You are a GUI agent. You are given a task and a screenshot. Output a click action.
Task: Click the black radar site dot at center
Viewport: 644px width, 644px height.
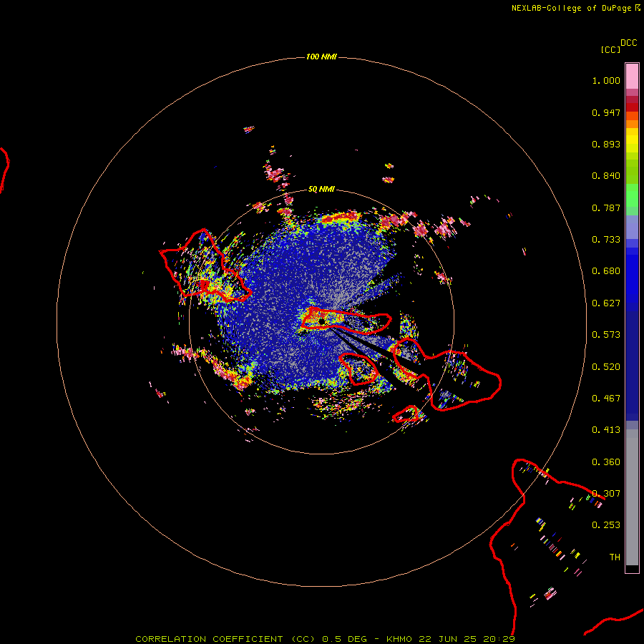point(322,321)
